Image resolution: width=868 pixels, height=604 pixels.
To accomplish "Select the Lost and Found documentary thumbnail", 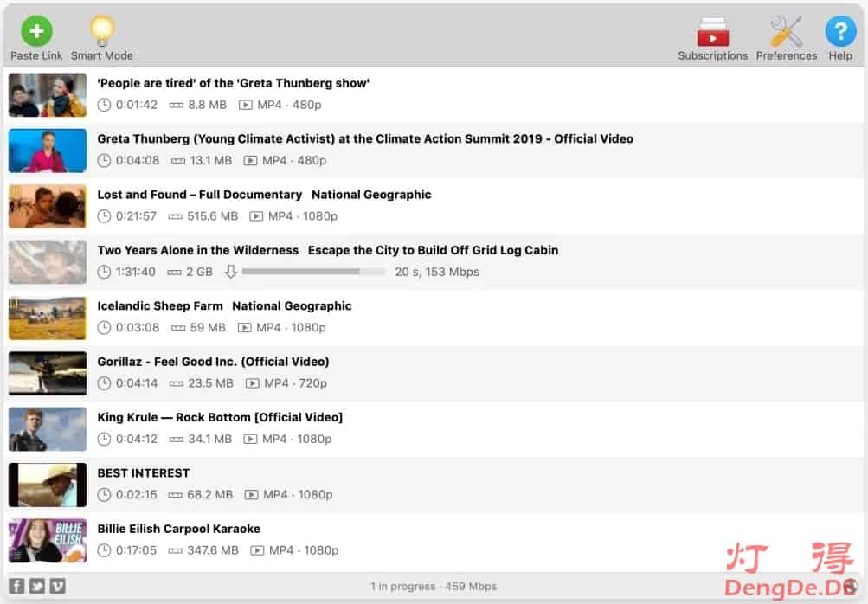I will pyautogui.click(x=48, y=206).
